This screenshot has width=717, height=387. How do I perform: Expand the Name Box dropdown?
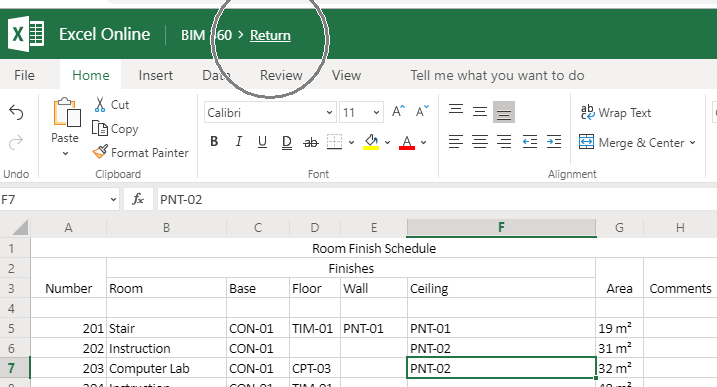click(113, 199)
